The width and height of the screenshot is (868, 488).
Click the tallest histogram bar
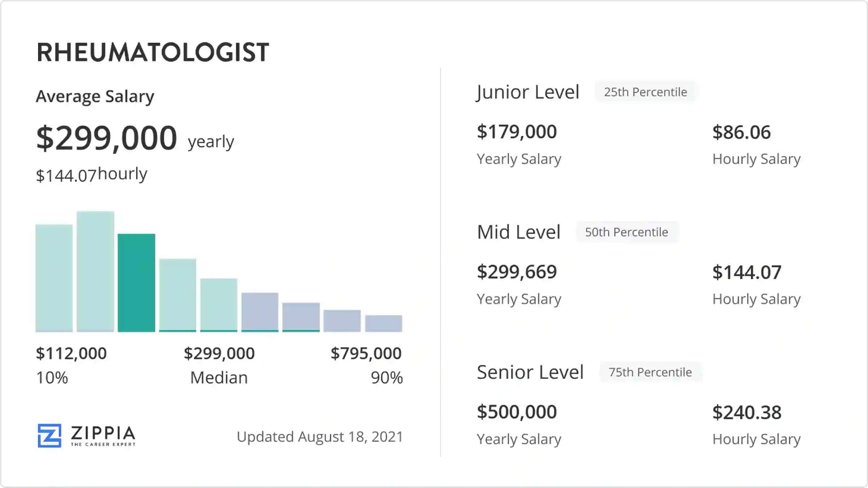(x=95, y=271)
